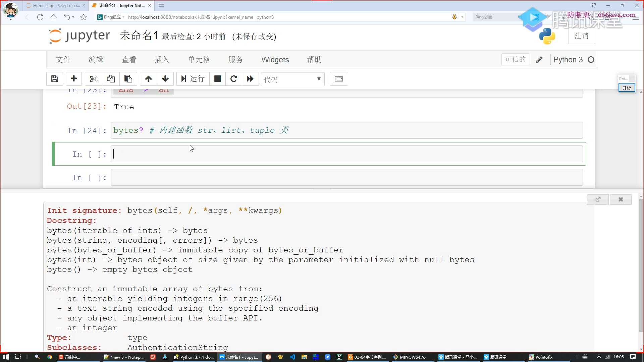Open the 插入 menu
644x362 pixels.
click(x=162, y=60)
